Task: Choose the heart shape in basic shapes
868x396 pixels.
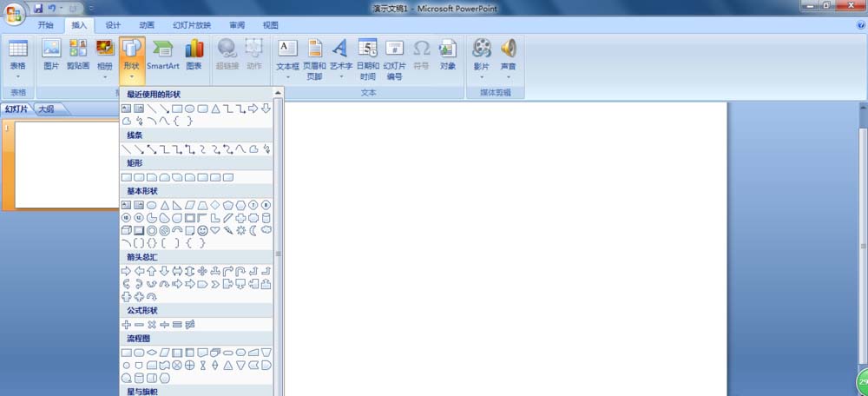Action: pyautogui.click(x=214, y=230)
